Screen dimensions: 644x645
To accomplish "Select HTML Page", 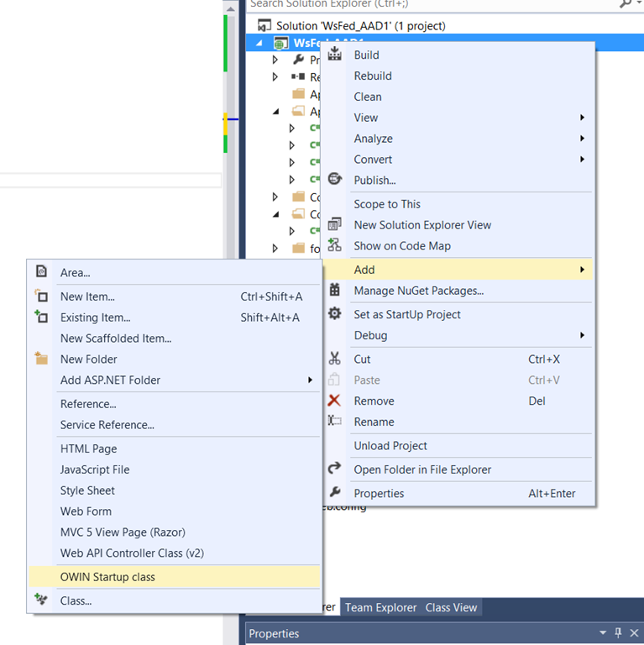I will pos(175,448).
